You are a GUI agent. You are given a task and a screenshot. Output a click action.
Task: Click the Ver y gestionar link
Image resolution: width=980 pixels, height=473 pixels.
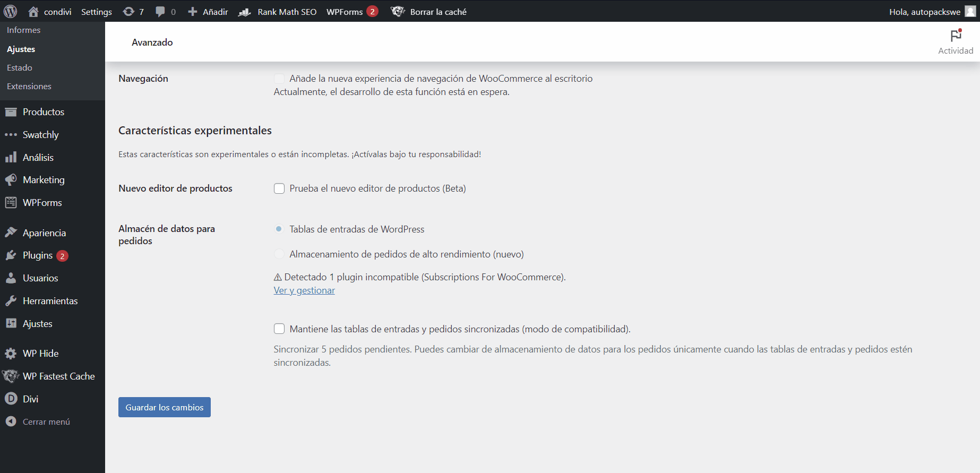tap(304, 290)
